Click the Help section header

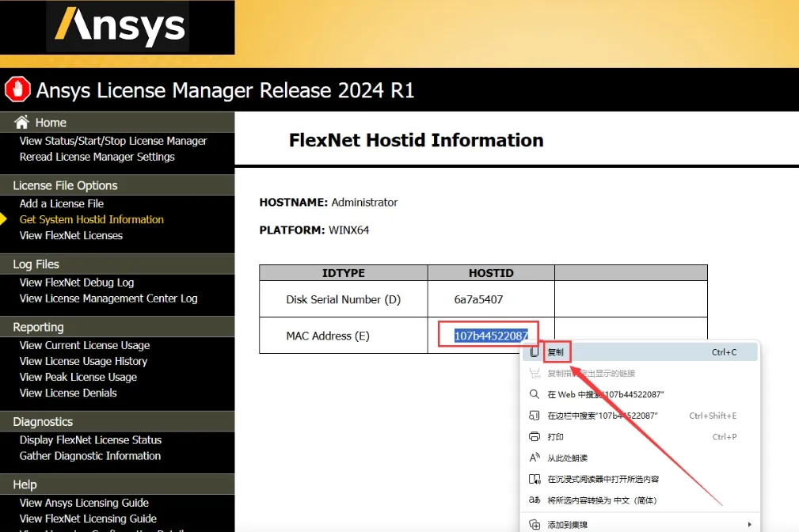[25, 484]
